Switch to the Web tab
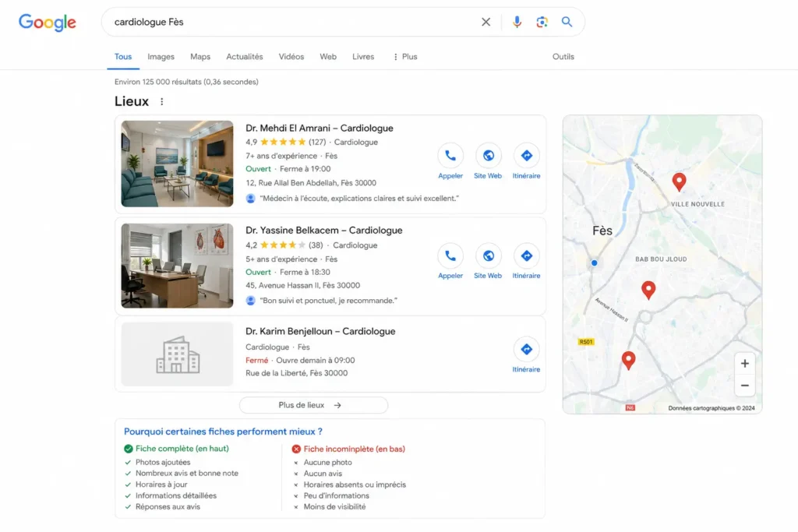798x532 pixels. click(328, 56)
